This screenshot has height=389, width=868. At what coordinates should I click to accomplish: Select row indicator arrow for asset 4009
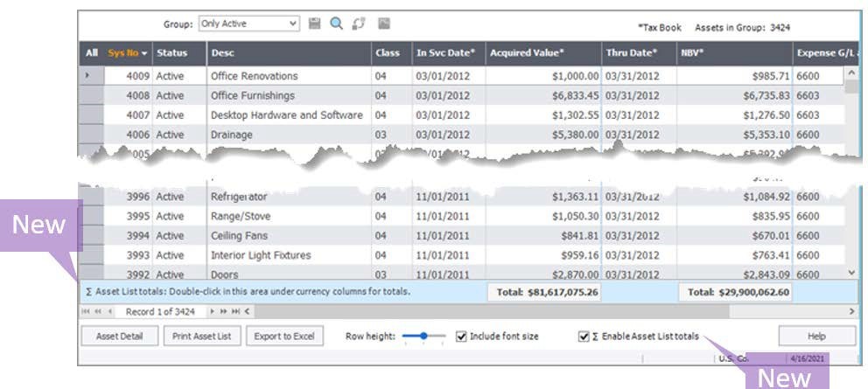click(87, 74)
